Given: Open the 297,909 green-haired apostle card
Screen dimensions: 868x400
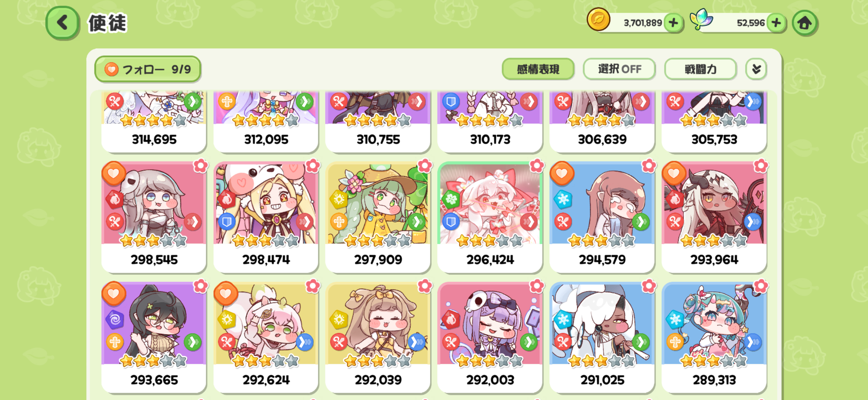Looking at the screenshot, I should (378, 217).
